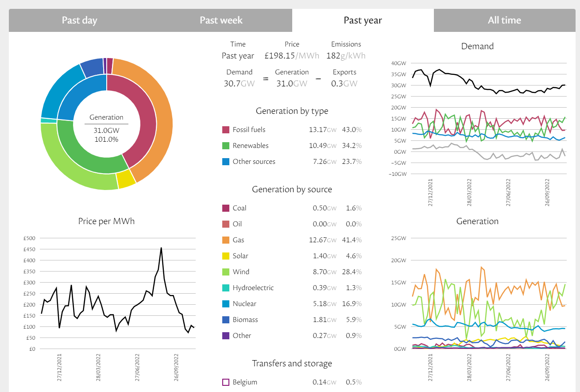Show the All time tab

504,20
